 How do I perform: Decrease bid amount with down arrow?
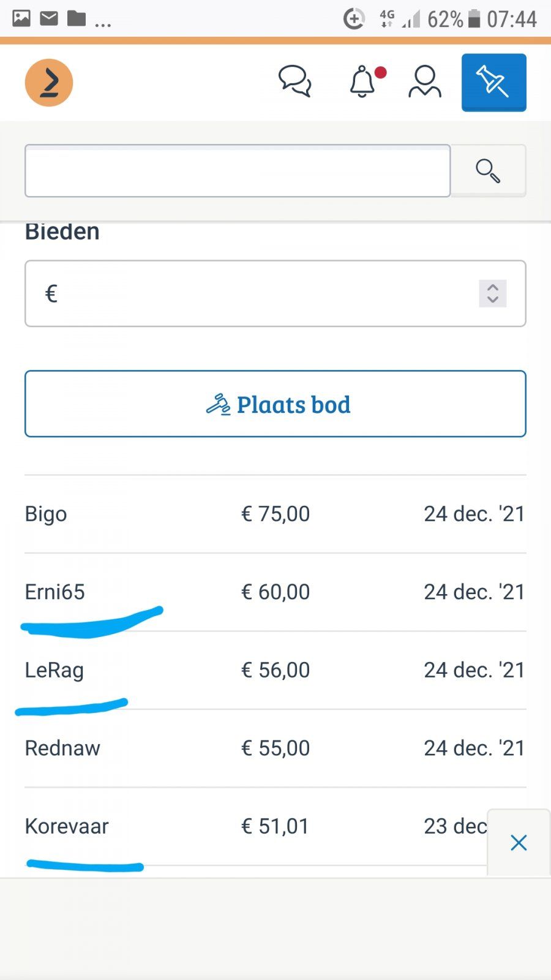pyautogui.click(x=493, y=300)
